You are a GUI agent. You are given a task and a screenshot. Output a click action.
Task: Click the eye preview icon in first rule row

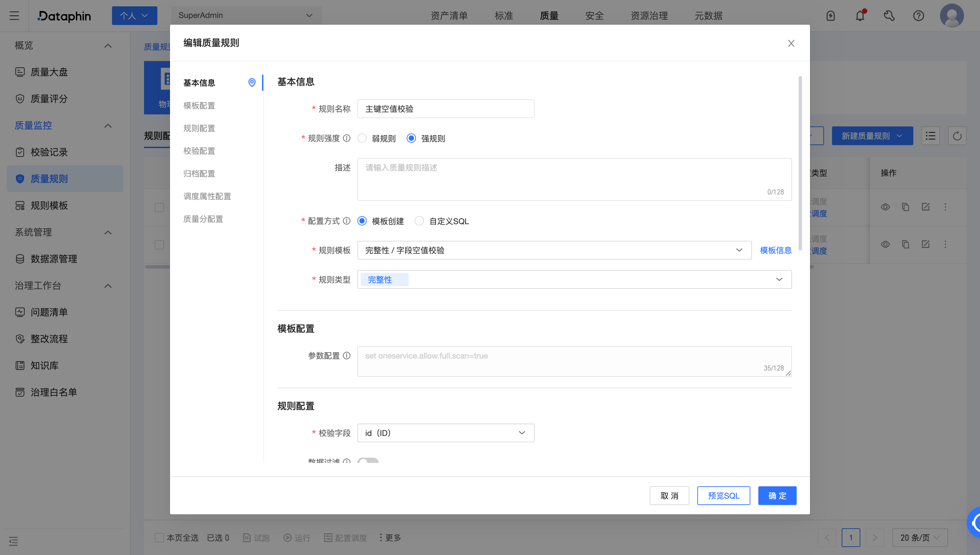(886, 206)
